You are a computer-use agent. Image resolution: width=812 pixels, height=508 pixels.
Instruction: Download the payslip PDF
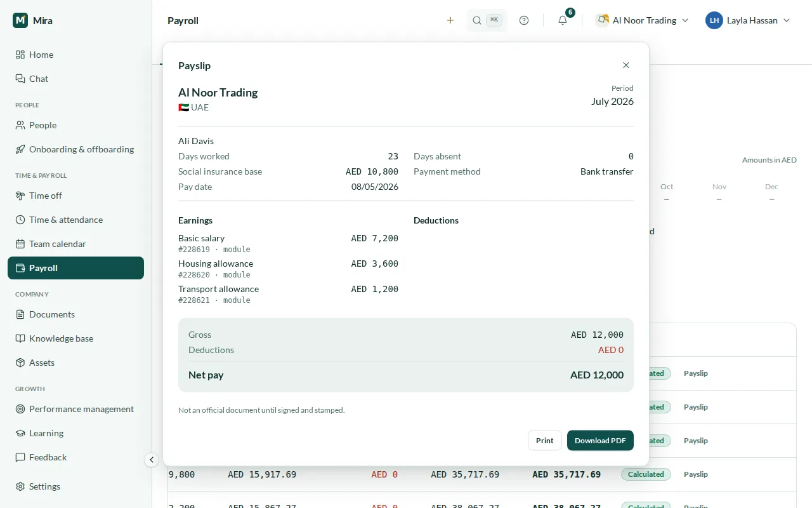(600, 441)
